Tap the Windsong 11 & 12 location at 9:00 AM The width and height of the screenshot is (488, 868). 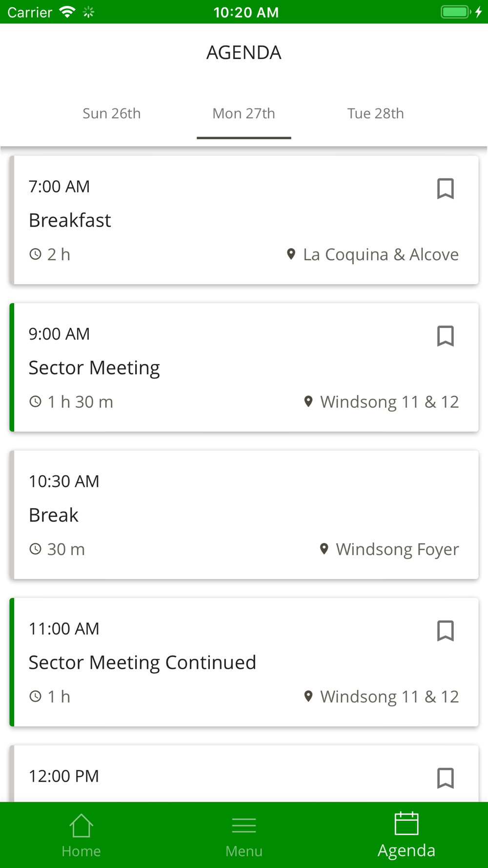tap(389, 402)
